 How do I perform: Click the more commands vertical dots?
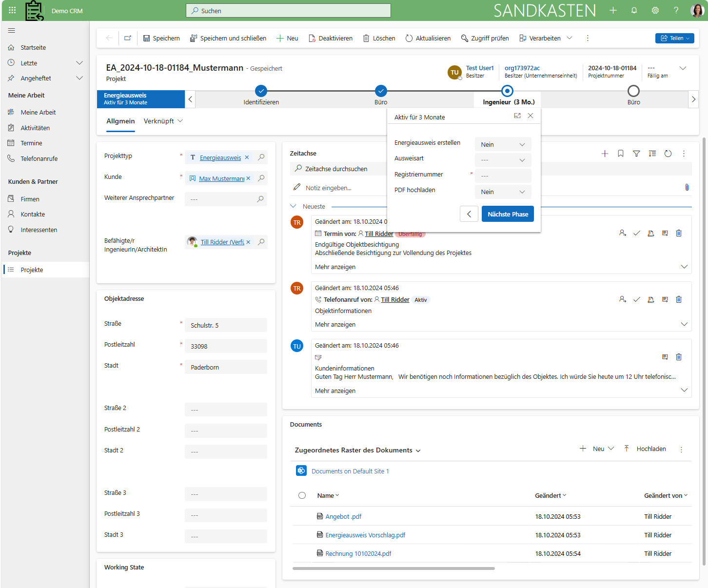click(588, 38)
